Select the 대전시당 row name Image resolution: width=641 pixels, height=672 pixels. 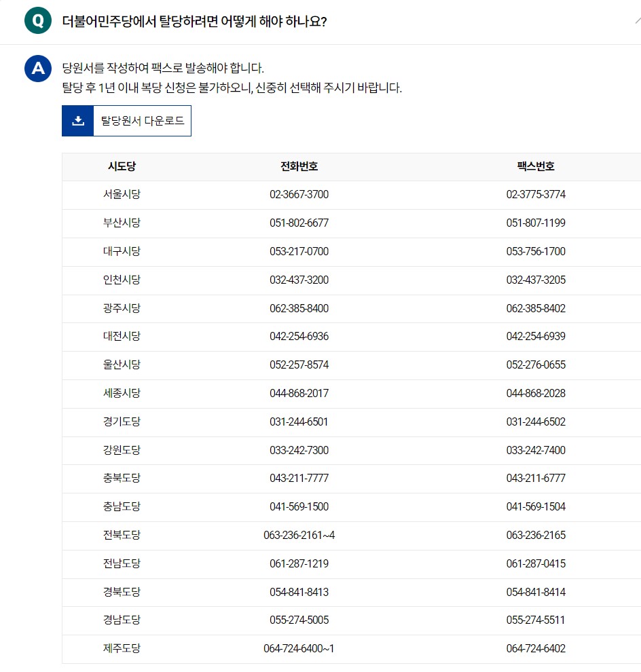pyautogui.click(x=122, y=336)
